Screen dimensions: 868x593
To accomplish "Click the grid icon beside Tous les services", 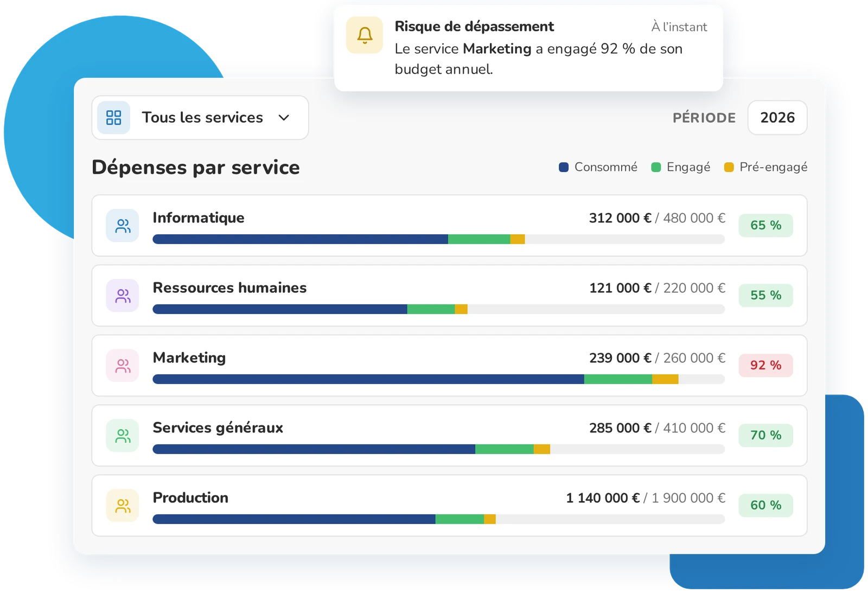I will (113, 117).
